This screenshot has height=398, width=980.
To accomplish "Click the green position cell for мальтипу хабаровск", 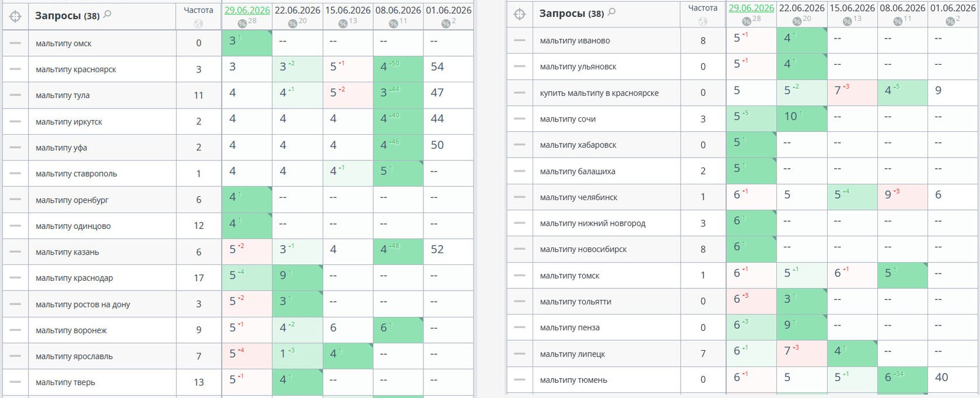I will click(751, 144).
